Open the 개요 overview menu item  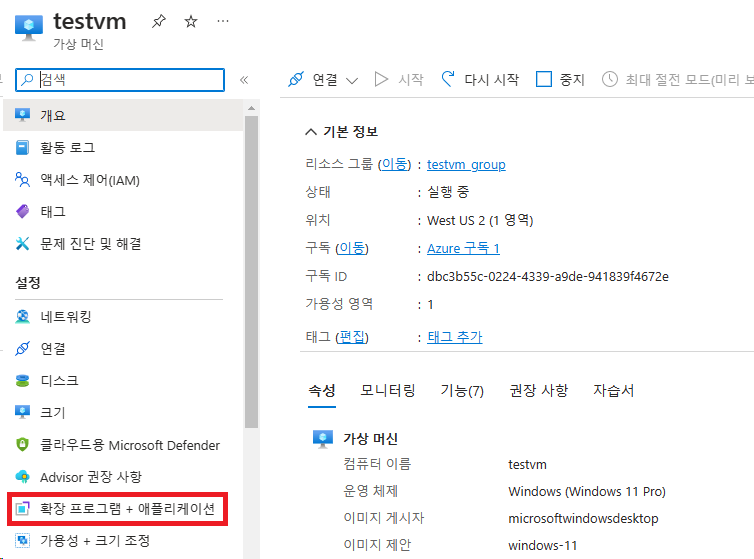[x=123, y=115]
